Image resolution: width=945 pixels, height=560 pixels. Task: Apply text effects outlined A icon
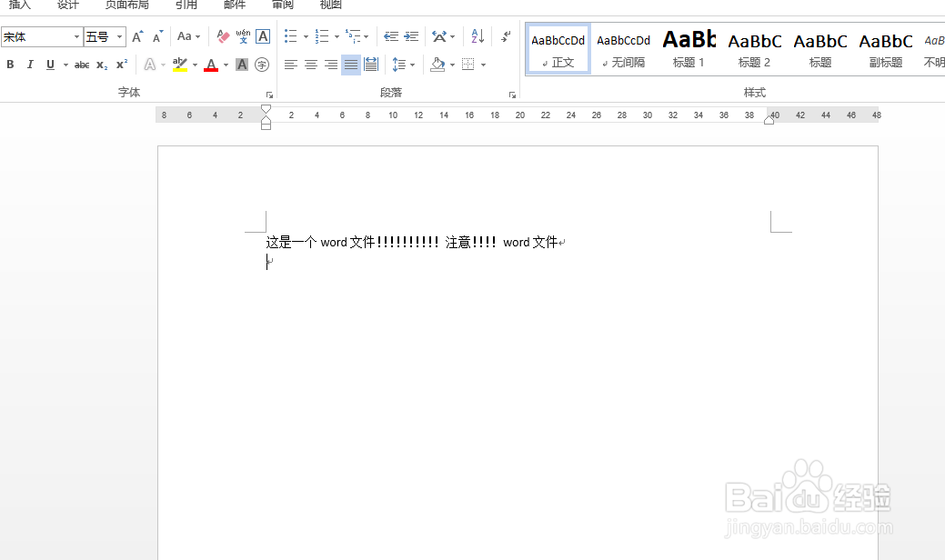149,65
